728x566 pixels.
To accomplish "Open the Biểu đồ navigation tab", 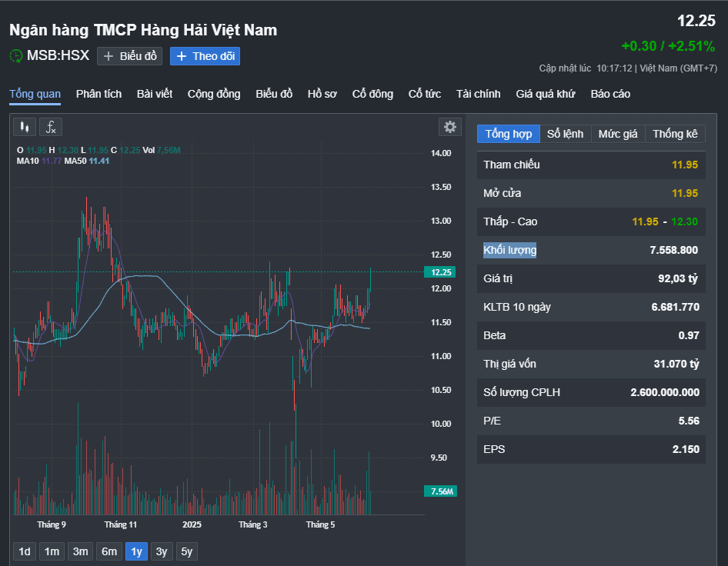I will [274, 94].
